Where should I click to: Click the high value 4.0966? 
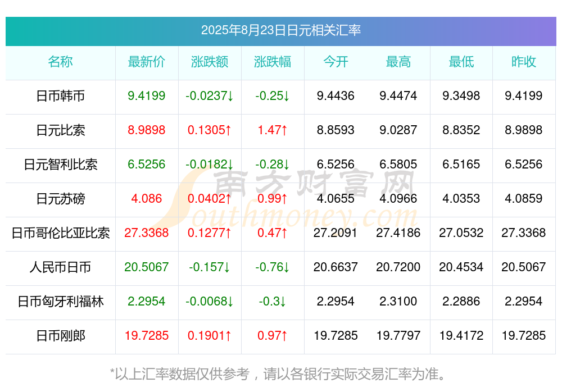(x=398, y=198)
